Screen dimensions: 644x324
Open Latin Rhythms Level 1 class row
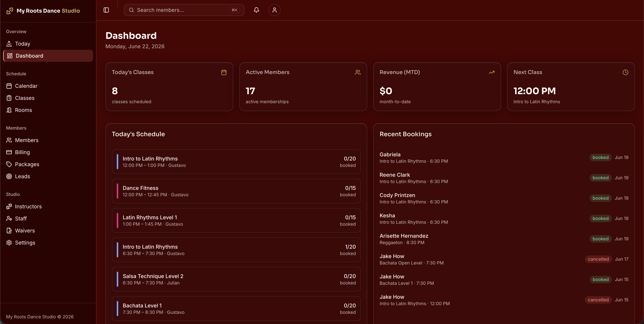point(236,221)
